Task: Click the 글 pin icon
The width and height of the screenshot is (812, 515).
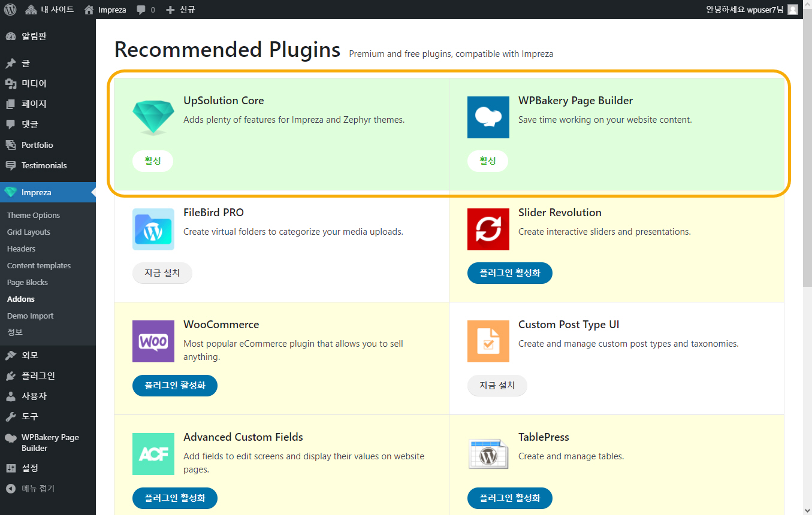Action: tap(11, 63)
